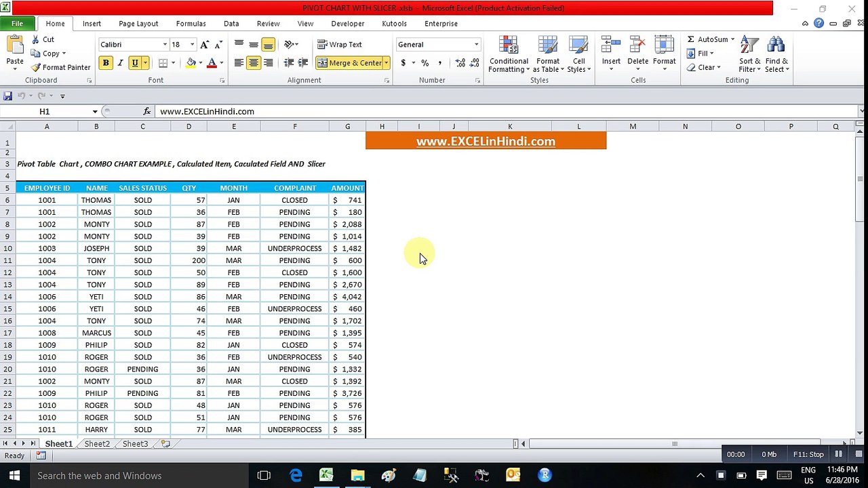Toggle Italic formatting
This screenshot has width=868, height=488.
click(121, 63)
